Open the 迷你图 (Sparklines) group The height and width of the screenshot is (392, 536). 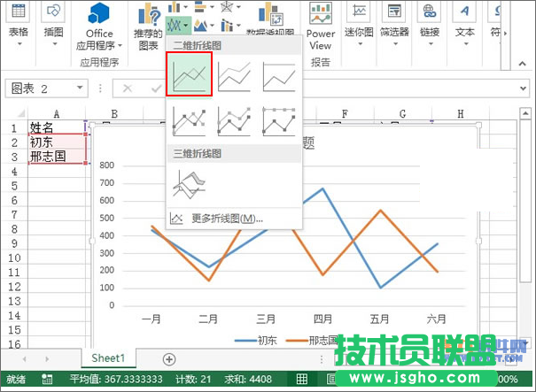359,24
